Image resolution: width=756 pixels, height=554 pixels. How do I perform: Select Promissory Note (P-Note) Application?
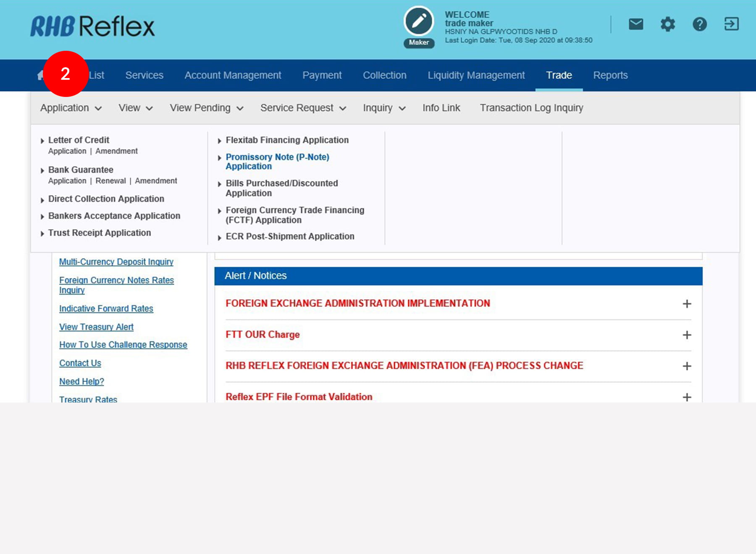pos(277,162)
